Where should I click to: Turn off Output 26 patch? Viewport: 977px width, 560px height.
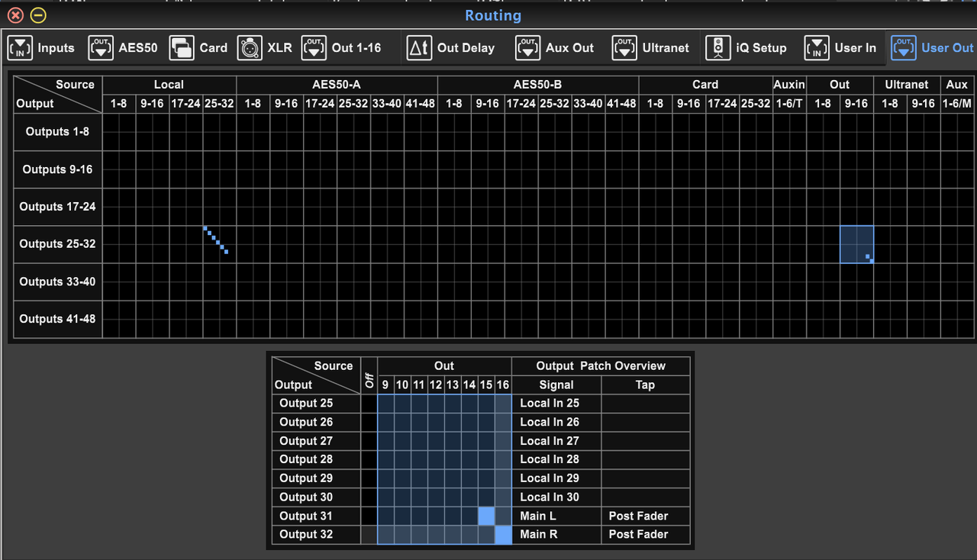click(x=369, y=422)
